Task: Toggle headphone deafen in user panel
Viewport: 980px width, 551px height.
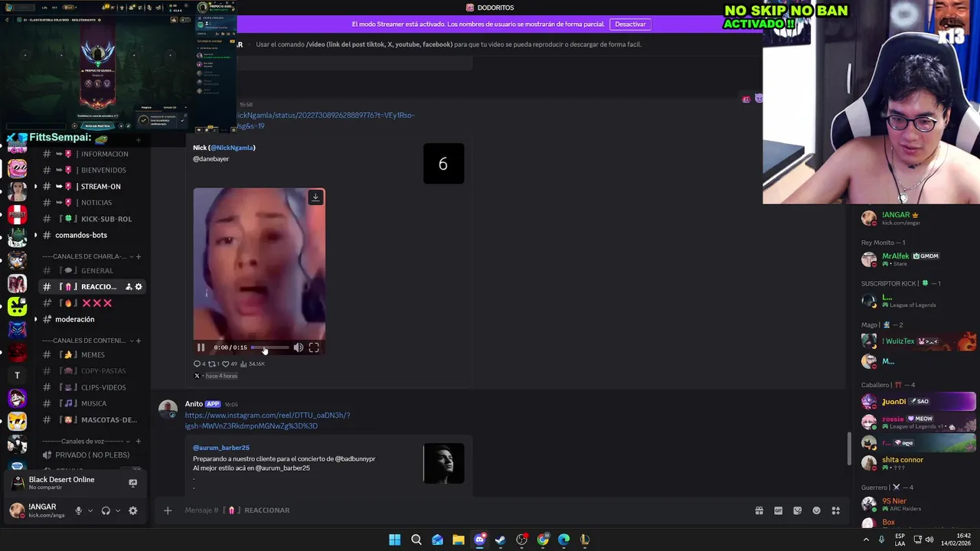Action: 106,510
